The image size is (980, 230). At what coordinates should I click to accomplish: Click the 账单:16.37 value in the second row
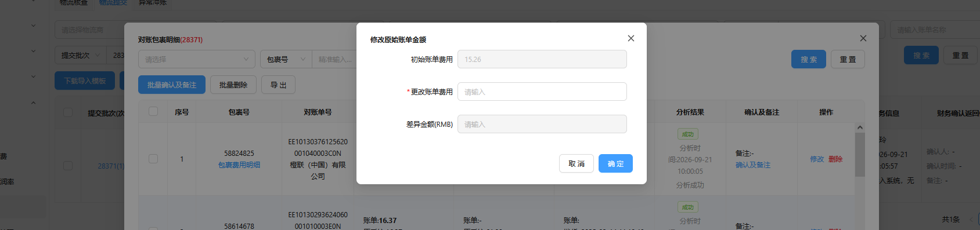click(380, 220)
